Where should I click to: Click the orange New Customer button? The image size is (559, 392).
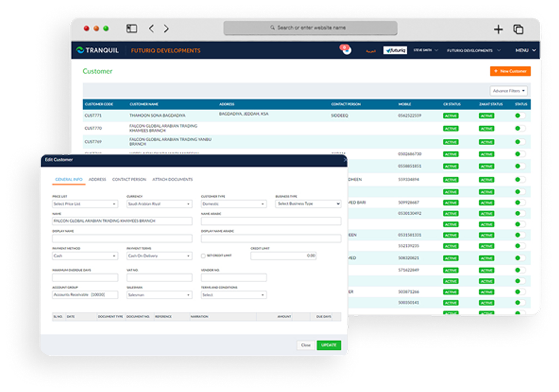coord(510,71)
